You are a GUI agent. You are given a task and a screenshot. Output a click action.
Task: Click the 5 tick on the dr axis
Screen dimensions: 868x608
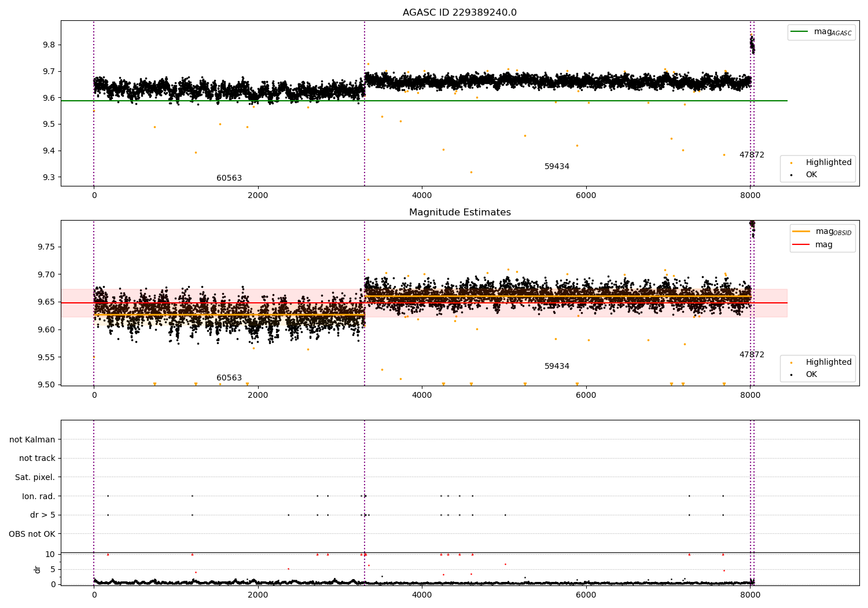(53, 570)
